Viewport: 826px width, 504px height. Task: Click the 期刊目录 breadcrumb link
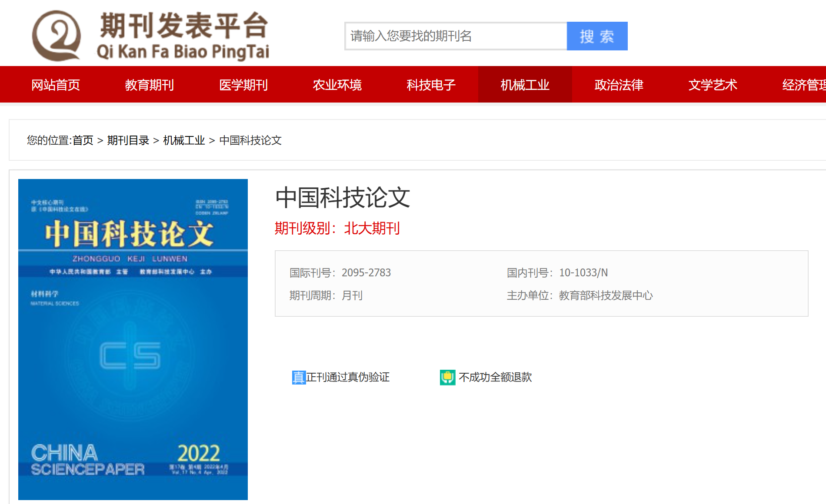coord(128,140)
